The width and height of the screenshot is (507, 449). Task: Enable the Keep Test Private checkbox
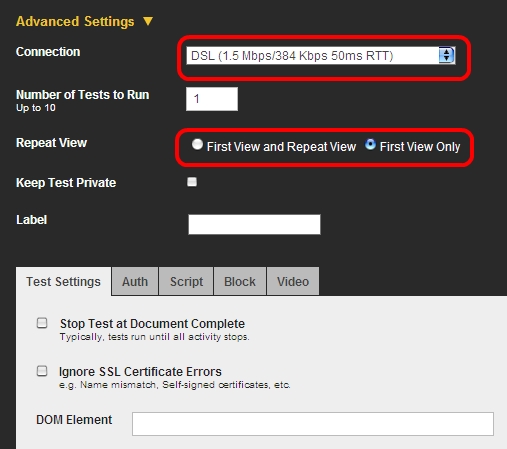point(192,182)
